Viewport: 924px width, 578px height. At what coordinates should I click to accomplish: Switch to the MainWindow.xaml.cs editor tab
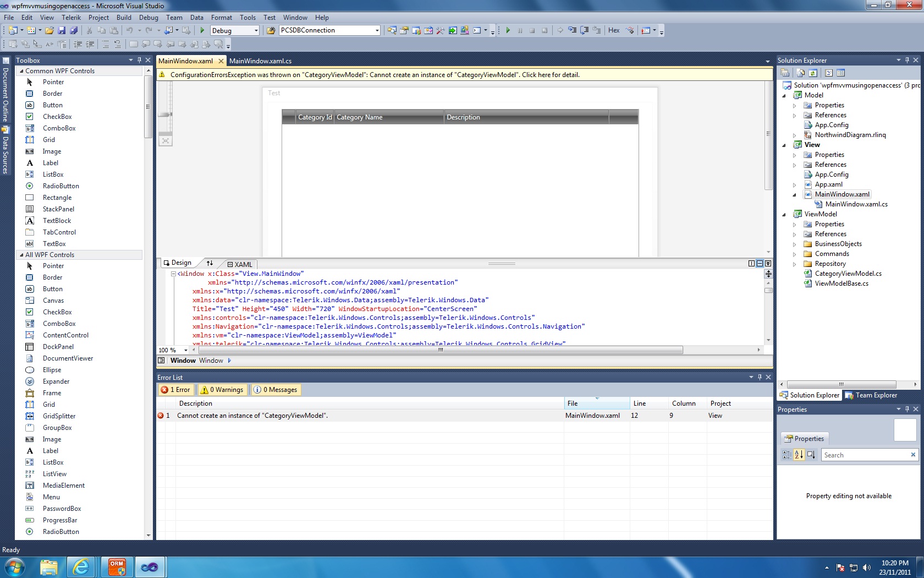[x=260, y=61]
